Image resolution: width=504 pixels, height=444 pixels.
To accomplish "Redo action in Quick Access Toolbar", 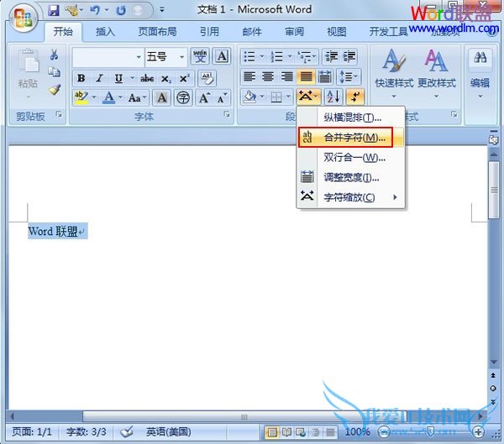I will pos(121,11).
